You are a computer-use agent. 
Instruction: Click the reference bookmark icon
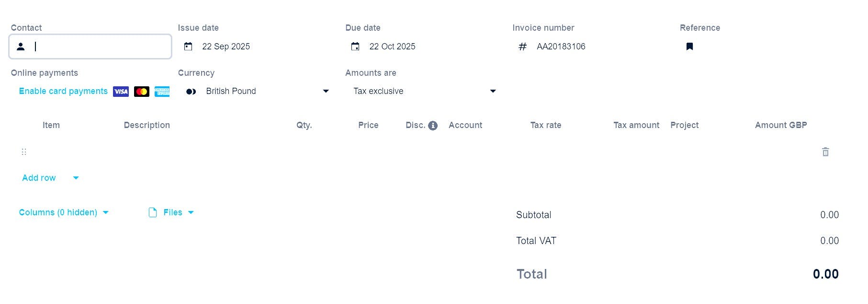(689, 47)
